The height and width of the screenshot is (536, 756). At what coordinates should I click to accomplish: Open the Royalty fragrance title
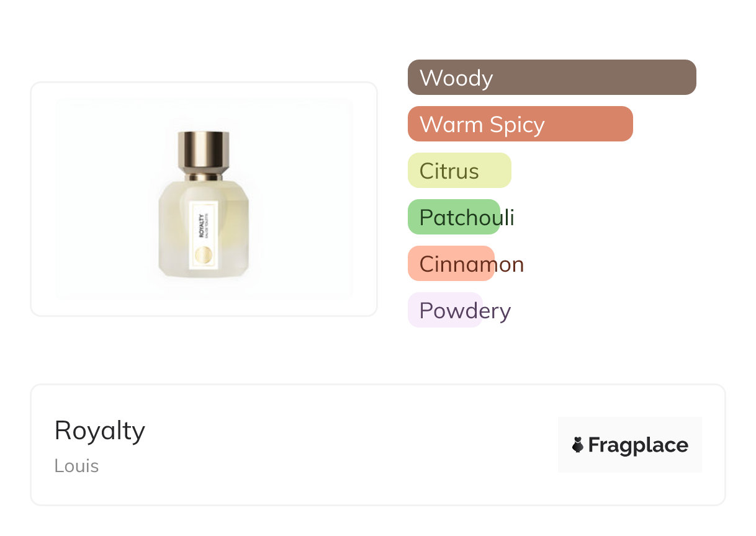tap(100, 431)
